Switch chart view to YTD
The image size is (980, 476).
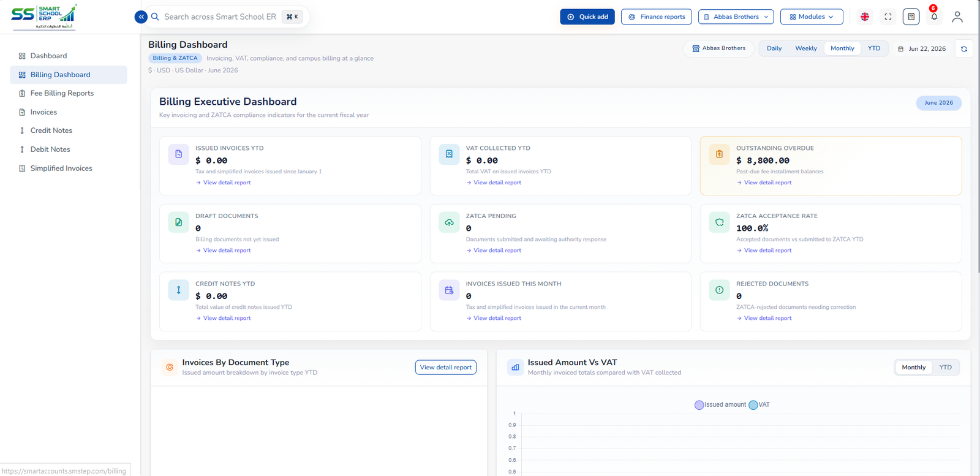(x=946, y=368)
